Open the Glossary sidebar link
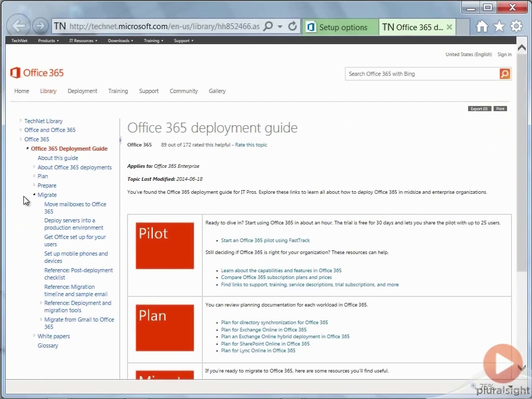This screenshot has width=532, height=399. 48,345
